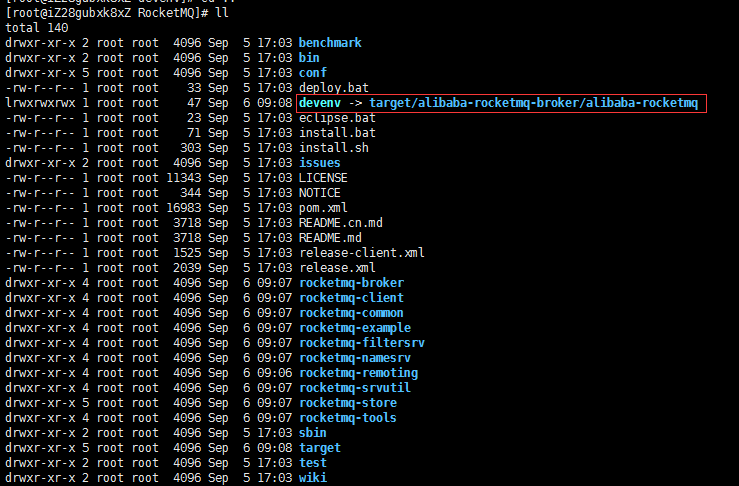739x486 pixels.
Task: Click the rocketmq-broker directory name
Action: [351, 283]
